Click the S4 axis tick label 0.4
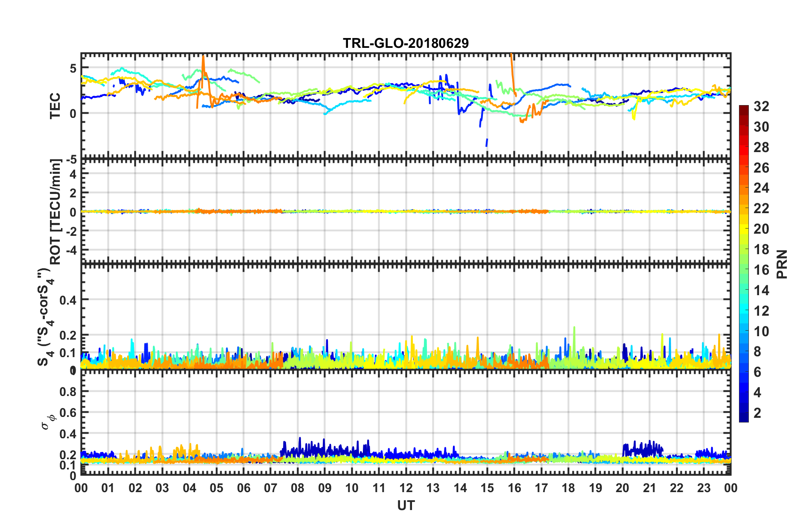The height and width of the screenshot is (528, 812). click(68, 300)
